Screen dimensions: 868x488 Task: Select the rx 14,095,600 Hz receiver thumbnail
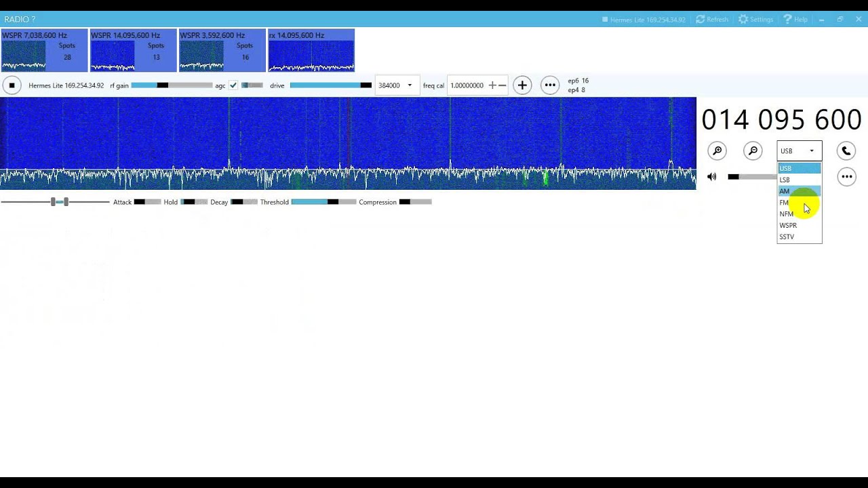[311, 50]
